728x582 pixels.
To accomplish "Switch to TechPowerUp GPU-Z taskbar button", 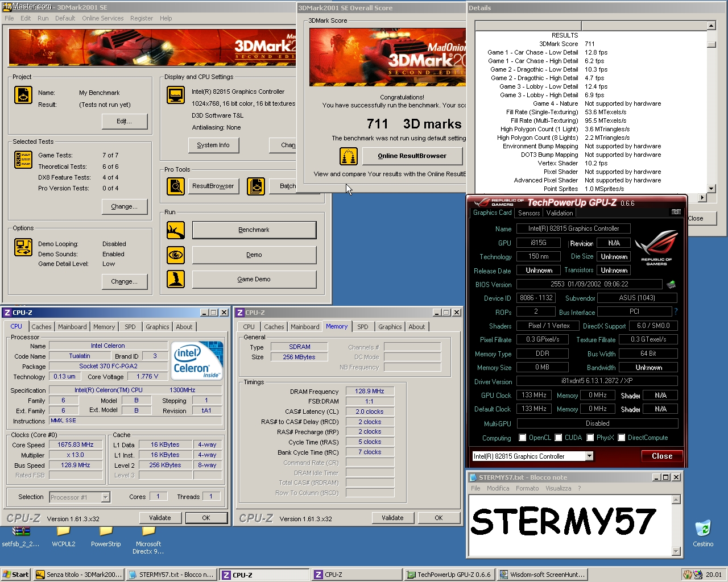I will (x=449, y=575).
